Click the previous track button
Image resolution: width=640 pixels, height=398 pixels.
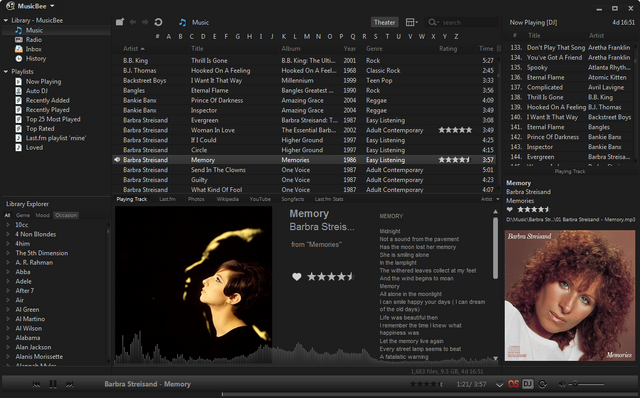[x=36, y=384]
